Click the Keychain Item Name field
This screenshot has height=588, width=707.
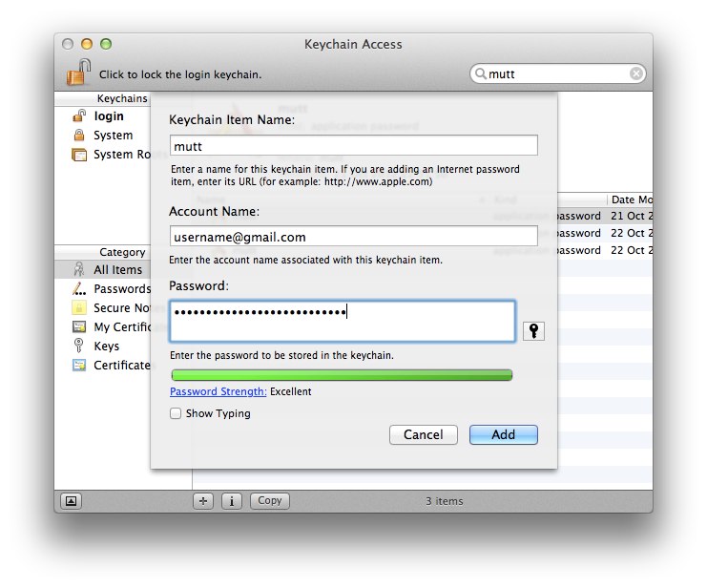[353, 145]
